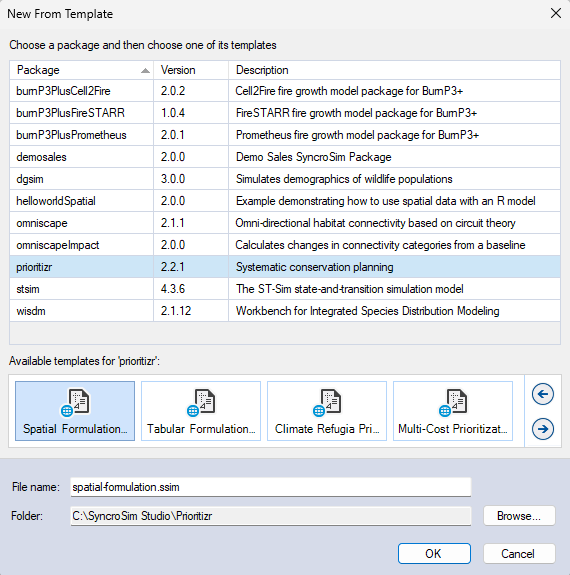Choose the omniscape package row

click(x=285, y=223)
